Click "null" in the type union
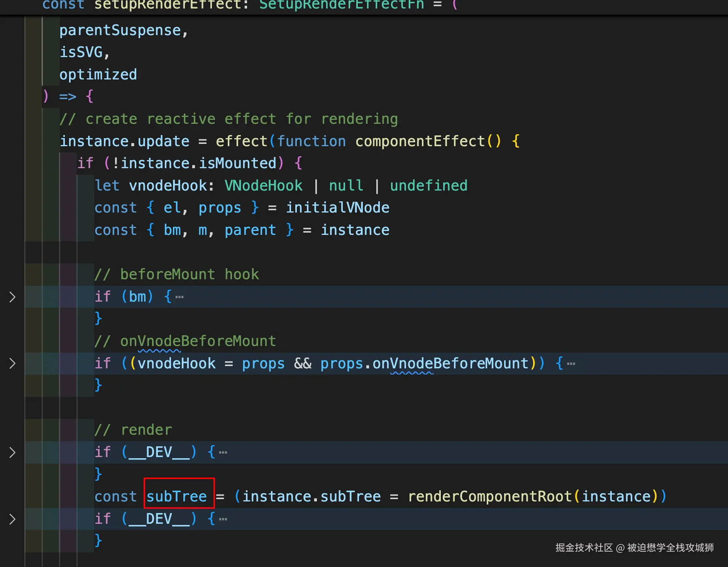Image resolution: width=728 pixels, height=567 pixels. coord(346,186)
